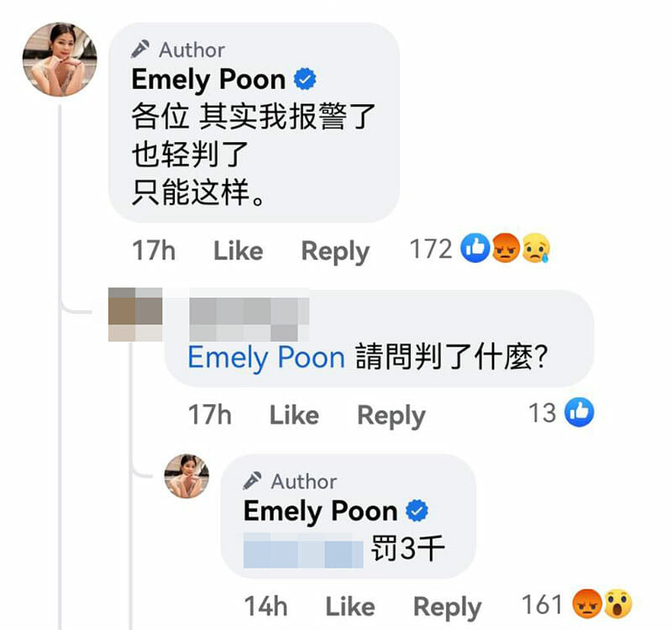Click the thumbs-up icon next to 13
The width and height of the screenshot is (672, 630).
click(579, 412)
